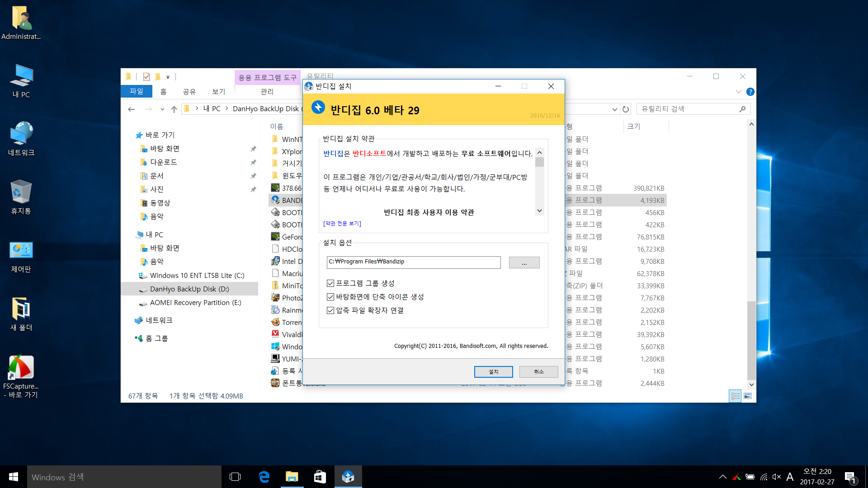Click Explorer refresh button
Image resolution: width=868 pixels, height=488 pixels.
626,109
